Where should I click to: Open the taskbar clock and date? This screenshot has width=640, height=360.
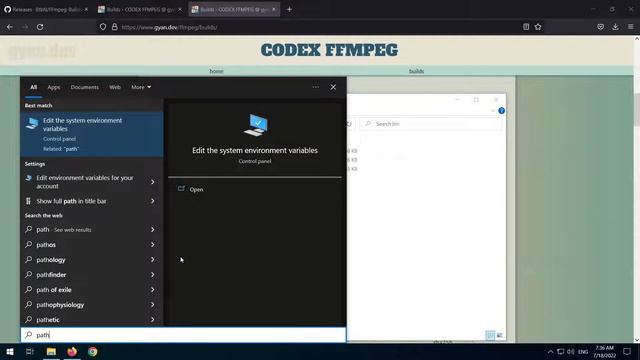(x=604, y=352)
